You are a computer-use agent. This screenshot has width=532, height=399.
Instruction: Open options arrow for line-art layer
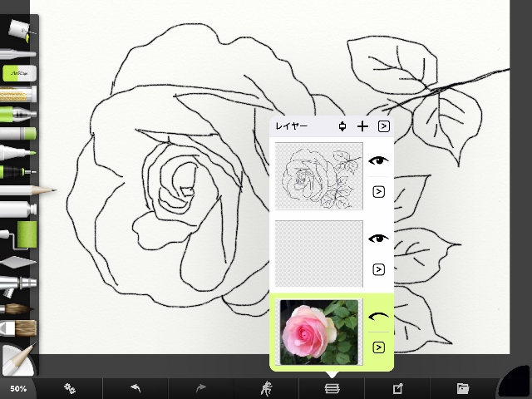pyautogui.click(x=378, y=192)
